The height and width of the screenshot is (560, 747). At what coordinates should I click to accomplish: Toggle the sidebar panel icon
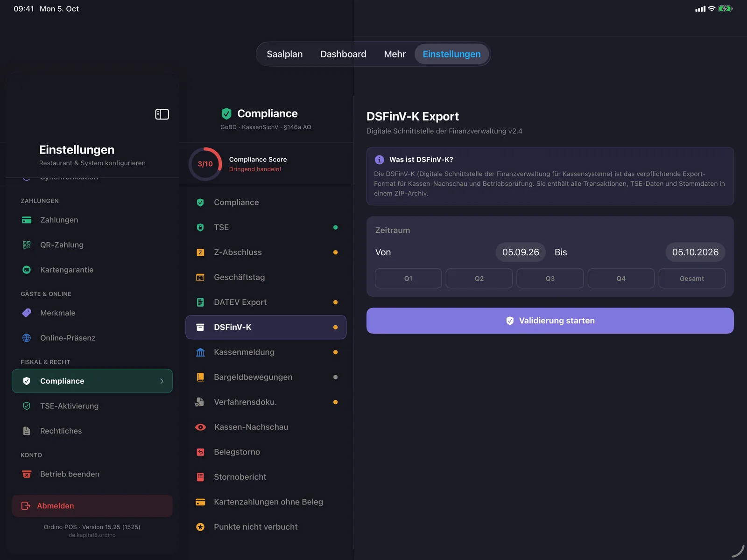(x=162, y=114)
